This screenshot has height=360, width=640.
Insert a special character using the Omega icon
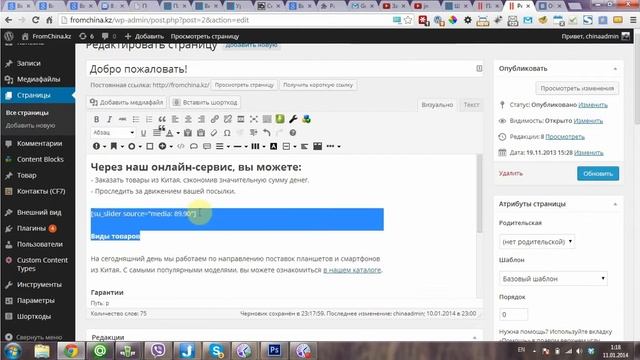point(227,133)
